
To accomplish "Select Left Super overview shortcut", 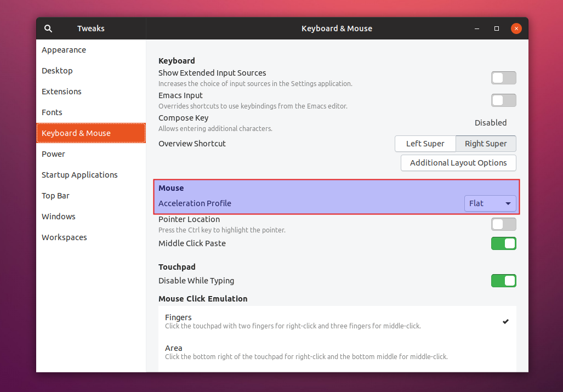I will pos(425,144).
